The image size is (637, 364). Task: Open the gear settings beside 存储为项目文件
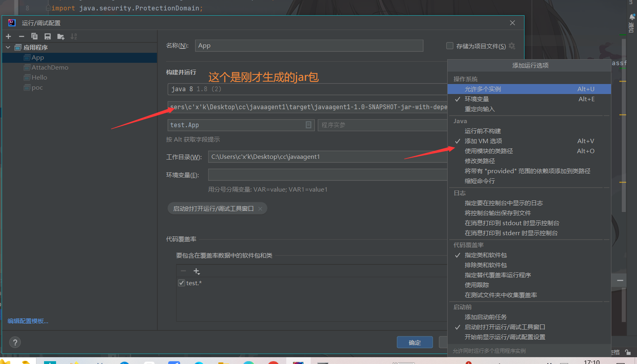(x=512, y=46)
